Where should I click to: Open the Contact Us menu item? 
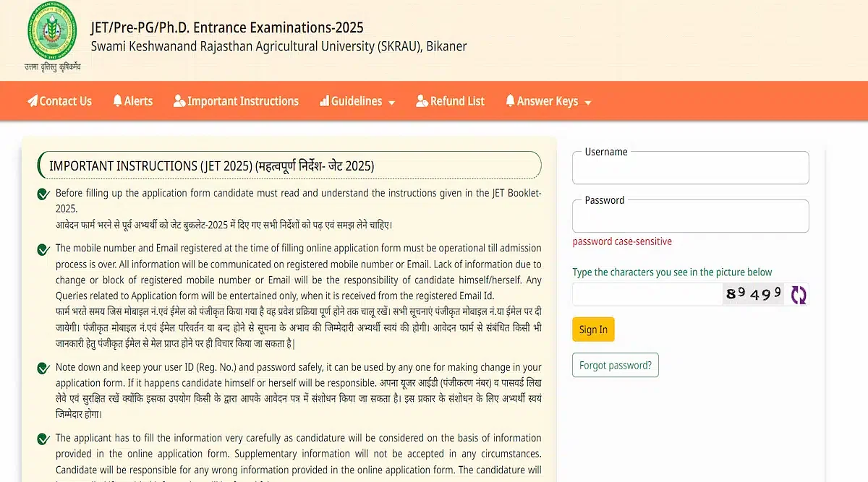(59, 101)
